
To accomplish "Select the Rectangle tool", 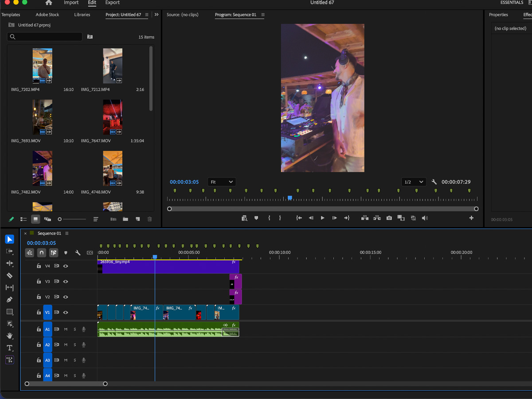I will pos(9,312).
